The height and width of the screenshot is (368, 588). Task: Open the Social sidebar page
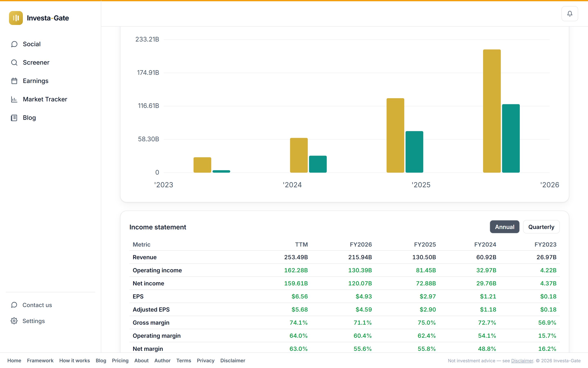point(51,44)
